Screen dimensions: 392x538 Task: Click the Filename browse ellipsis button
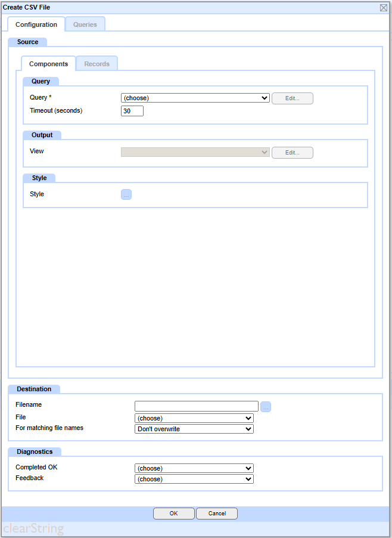coord(266,407)
